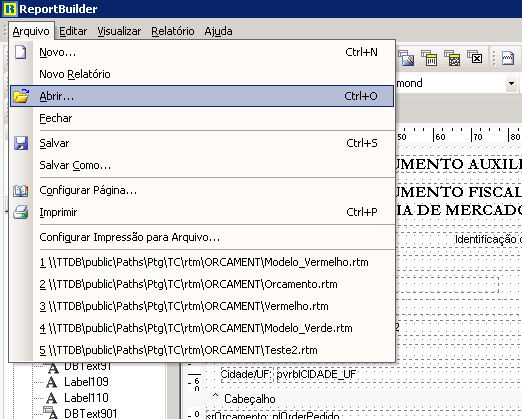Select the DBCheckBox component toolbar icon
522x419 pixels.
click(475, 57)
